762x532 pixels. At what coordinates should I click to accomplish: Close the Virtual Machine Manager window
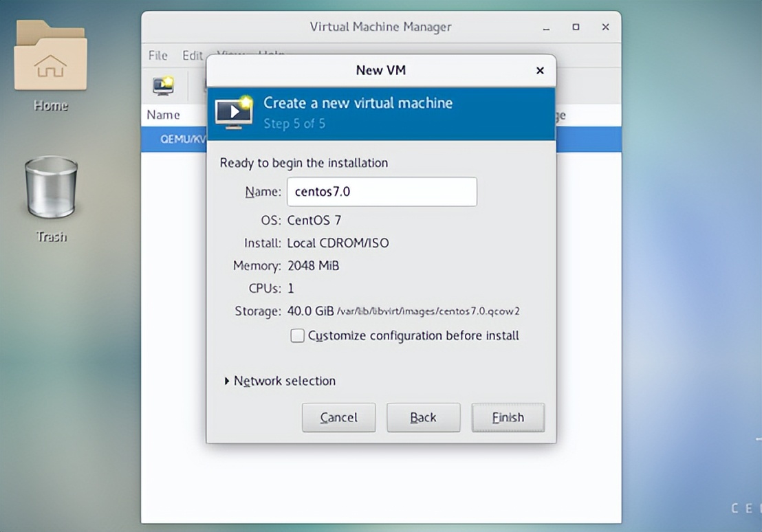(x=605, y=27)
